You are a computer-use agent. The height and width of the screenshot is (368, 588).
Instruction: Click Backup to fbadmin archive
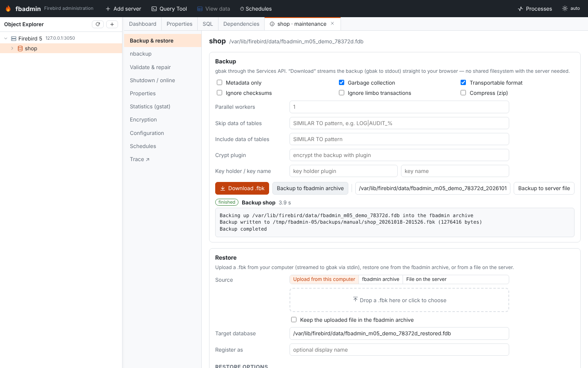tap(310, 188)
